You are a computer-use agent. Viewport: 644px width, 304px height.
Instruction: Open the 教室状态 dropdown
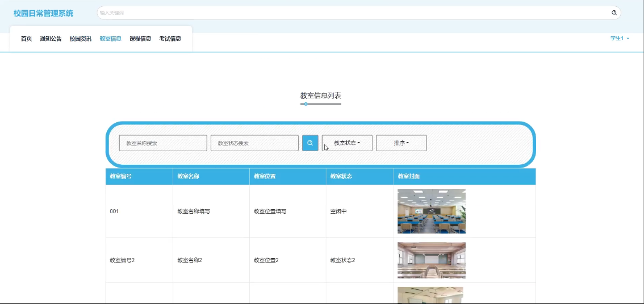pyautogui.click(x=347, y=143)
